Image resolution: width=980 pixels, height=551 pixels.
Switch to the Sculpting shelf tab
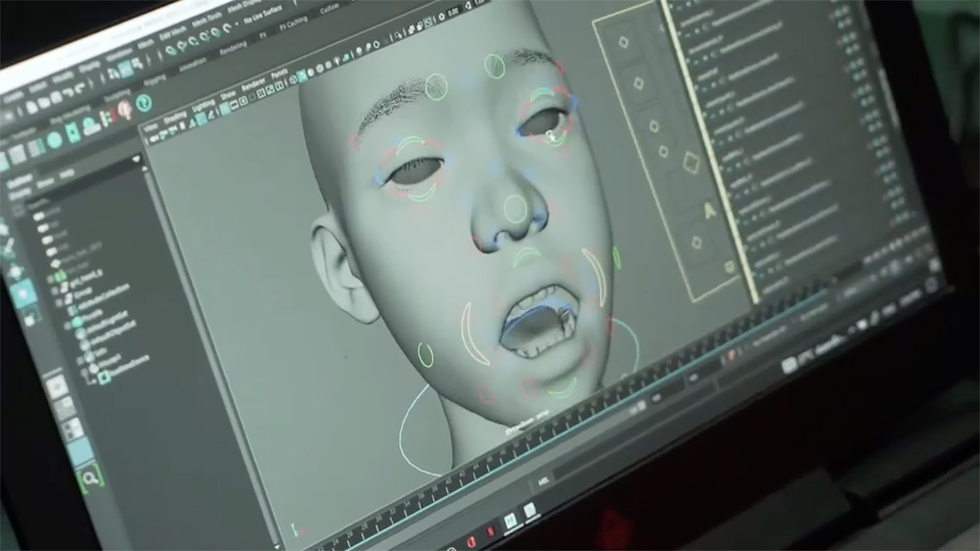117,95
